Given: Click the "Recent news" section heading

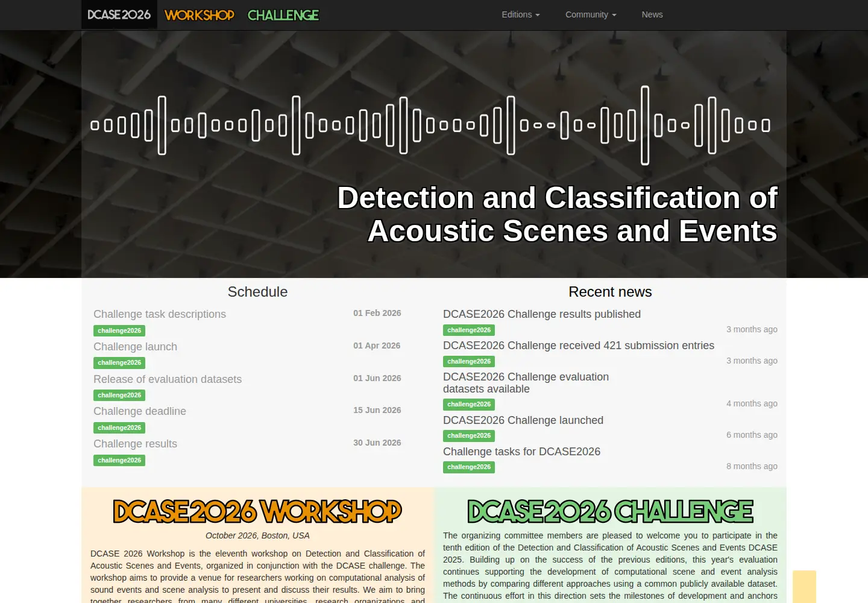Looking at the screenshot, I should (x=610, y=292).
